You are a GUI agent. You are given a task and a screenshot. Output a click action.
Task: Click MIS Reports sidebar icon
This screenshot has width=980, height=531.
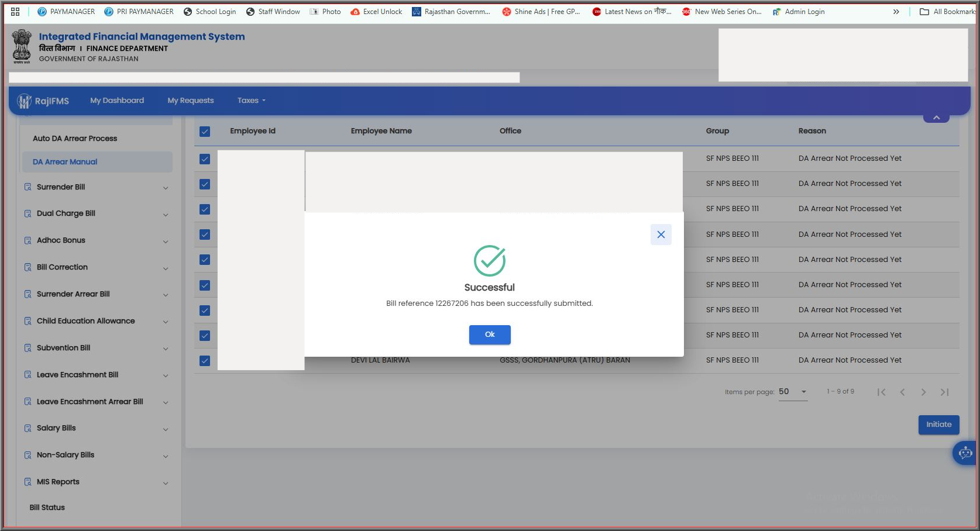pyautogui.click(x=27, y=482)
